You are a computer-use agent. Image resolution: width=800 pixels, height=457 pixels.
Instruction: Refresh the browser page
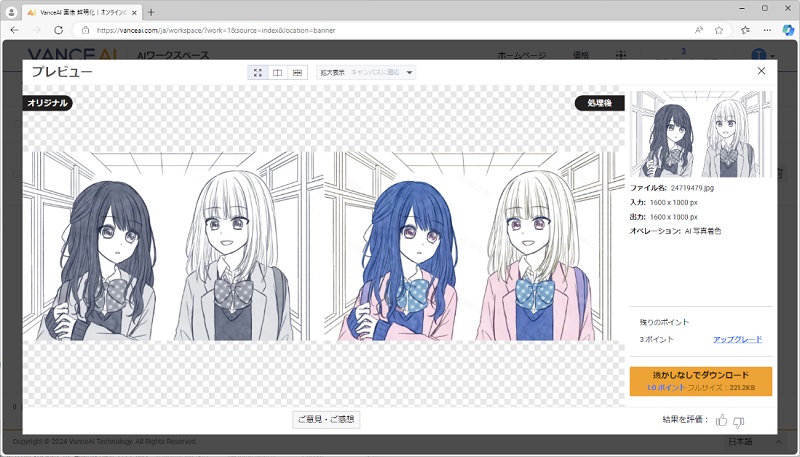59,30
